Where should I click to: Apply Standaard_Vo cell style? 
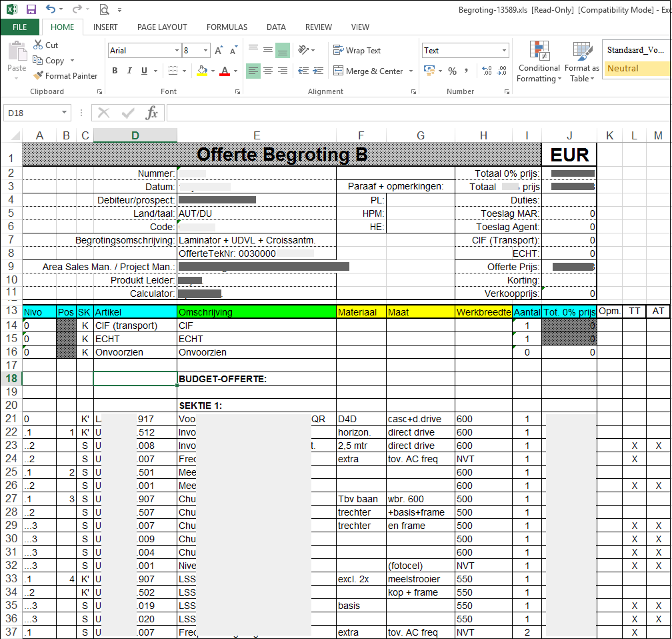(636, 50)
